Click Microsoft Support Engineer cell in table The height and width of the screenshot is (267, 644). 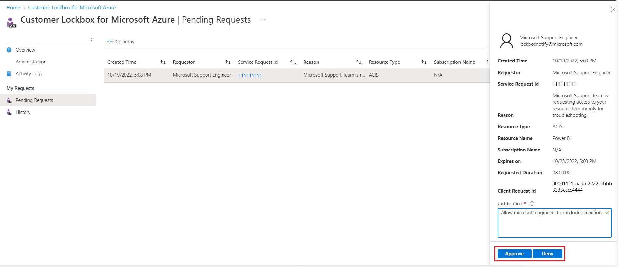(x=202, y=75)
